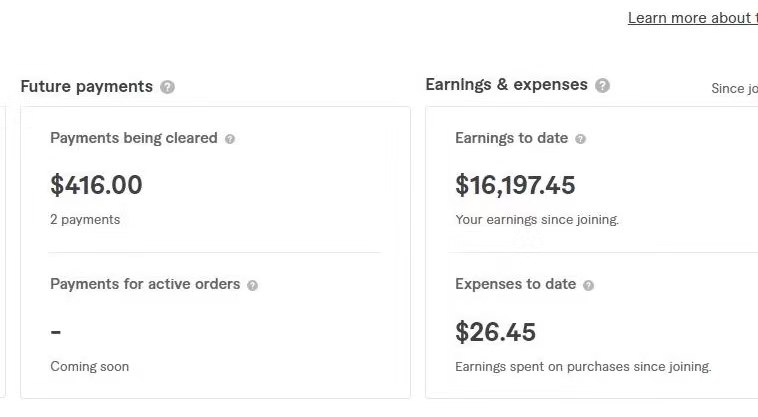Screen dimensions: 758x417
Task: Click help icon beside Future payments heading
Action: pyautogui.click(x=168, y=87)
